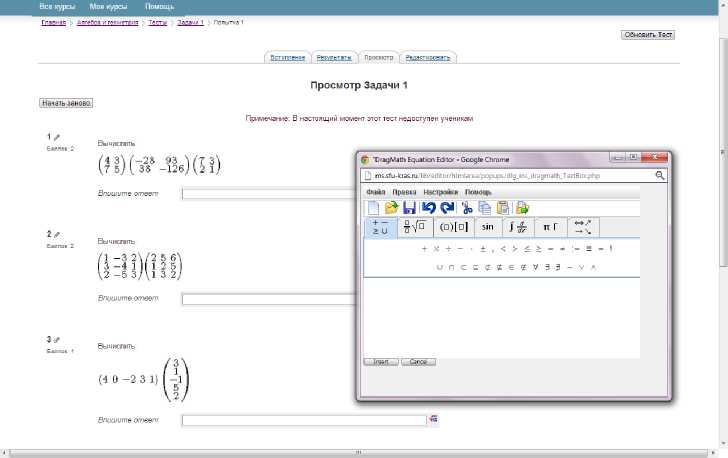Click the Open file folder icon
This screenshot has height=458, width=728.
(392, 208)
